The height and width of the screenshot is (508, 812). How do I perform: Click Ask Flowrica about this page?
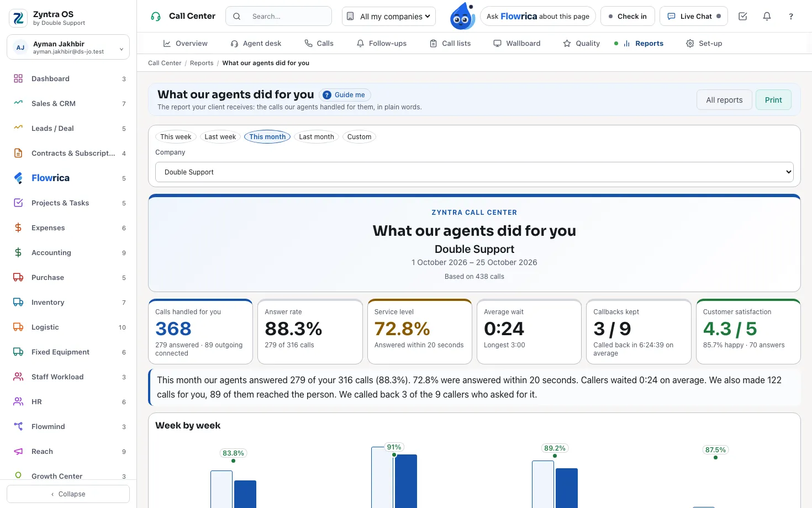coord(538,17)
